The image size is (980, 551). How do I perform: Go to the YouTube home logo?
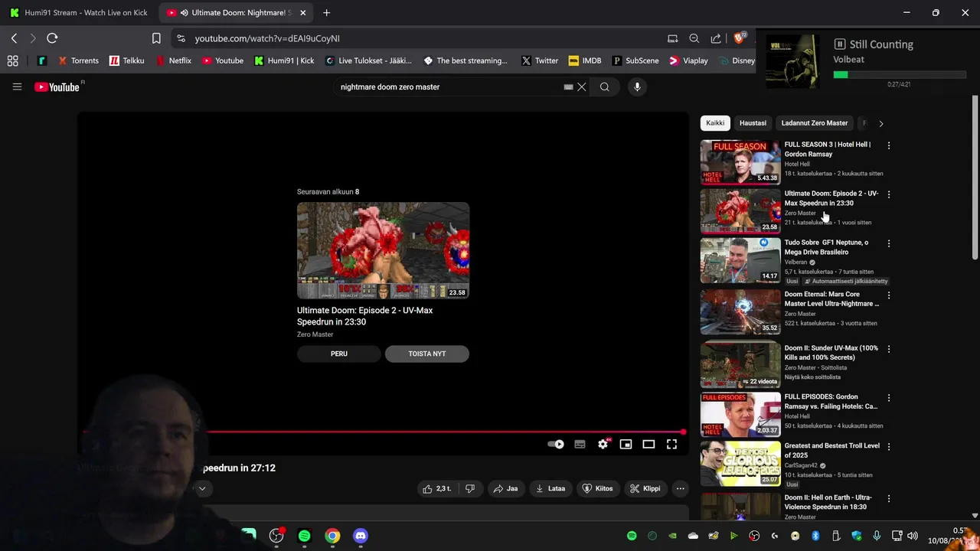(x=57, y=86)
